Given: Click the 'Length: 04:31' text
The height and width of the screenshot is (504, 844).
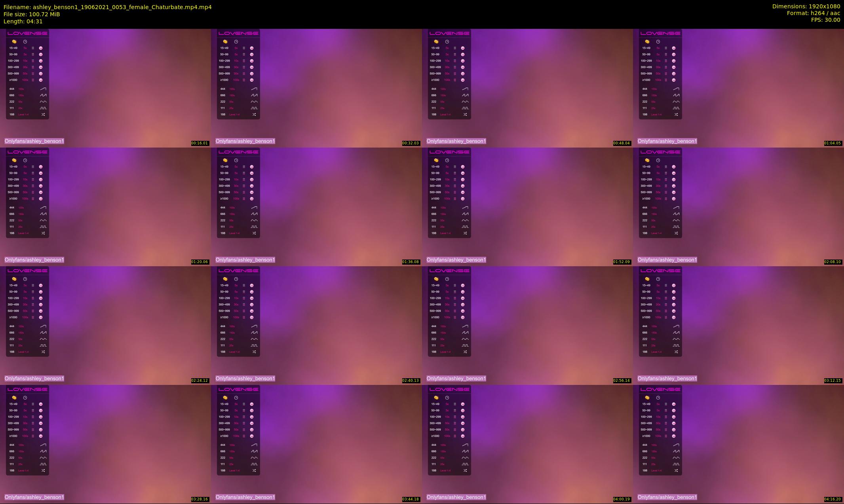Looking at the screenshot, I should click(x=23, y=21).
